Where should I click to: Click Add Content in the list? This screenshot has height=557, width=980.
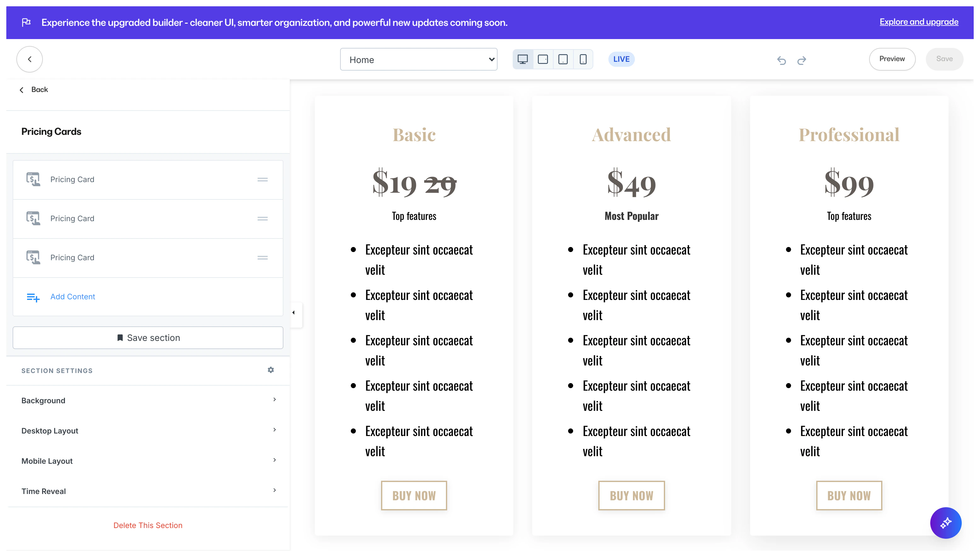point(73,296)
